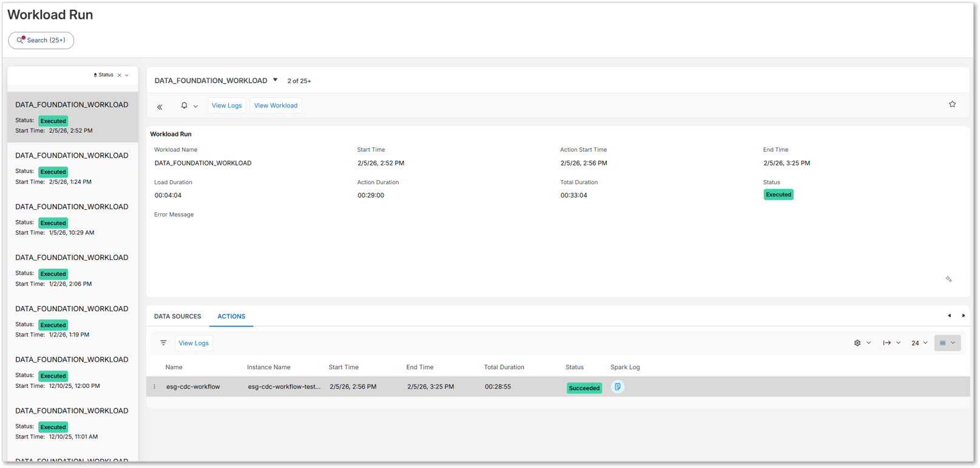Click the list view layout icon
This screenshot has height=468, width=980.
tap(942, 343)
